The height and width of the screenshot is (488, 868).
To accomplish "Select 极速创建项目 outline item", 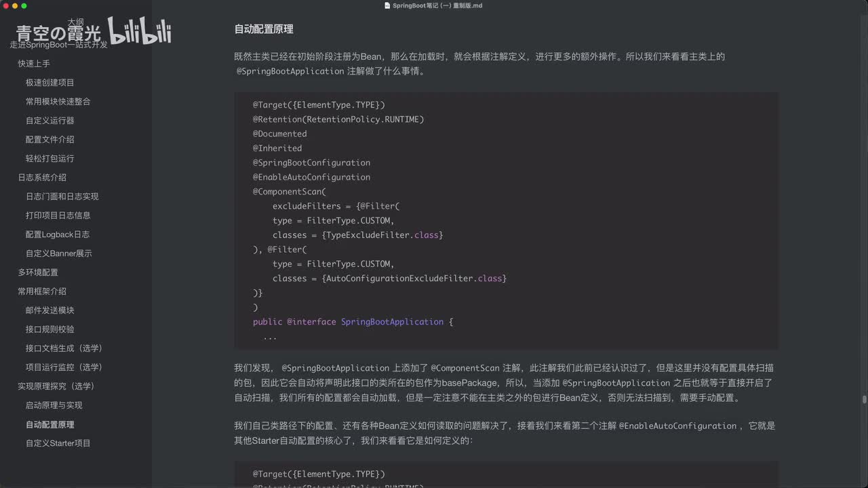I will pyautogui.click(x=50, y=83).
